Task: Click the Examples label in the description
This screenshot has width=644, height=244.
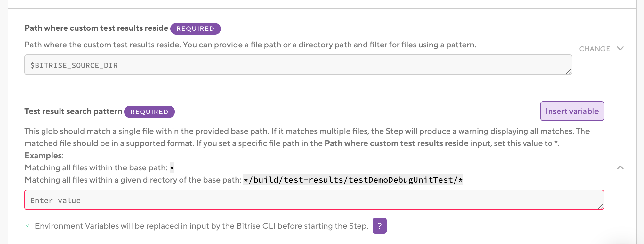Action: 44,155
